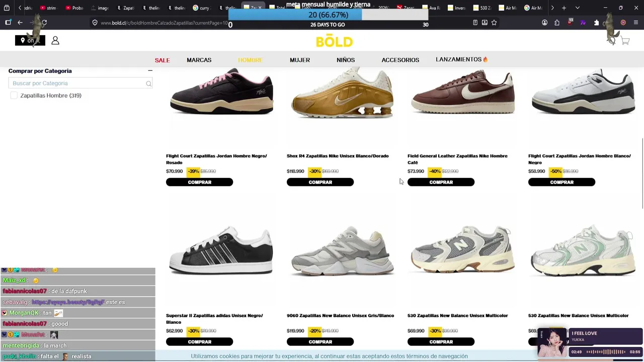Open the ACCESORIOS menu
644x362 pixels.
(x=400, y=60)
